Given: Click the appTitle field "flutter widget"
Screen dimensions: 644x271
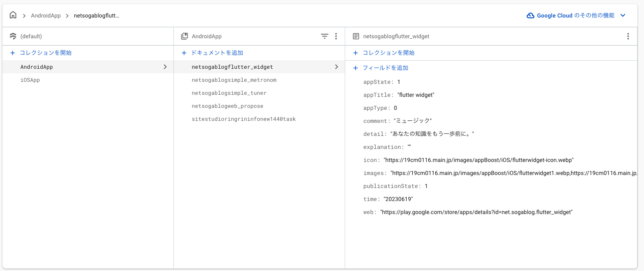Looking at the screenshot, I should click(x=416, y=95).
